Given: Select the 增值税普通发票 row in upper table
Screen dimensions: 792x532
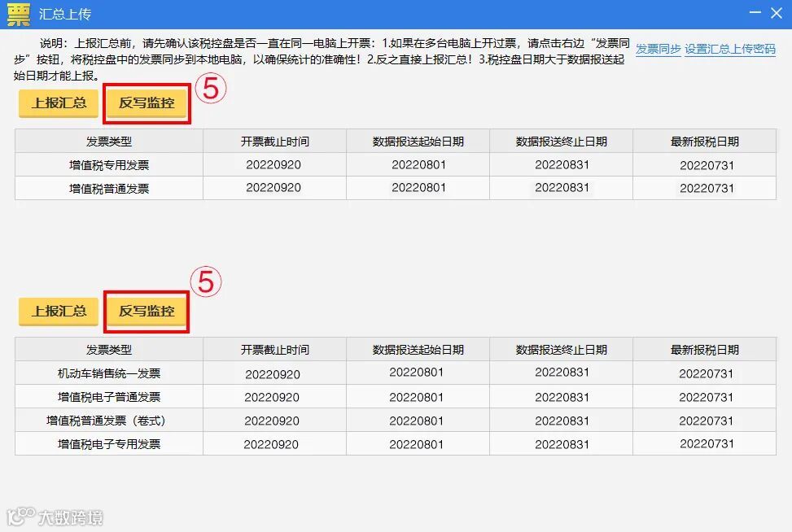Looking at the screenshot, I should 108,188.
